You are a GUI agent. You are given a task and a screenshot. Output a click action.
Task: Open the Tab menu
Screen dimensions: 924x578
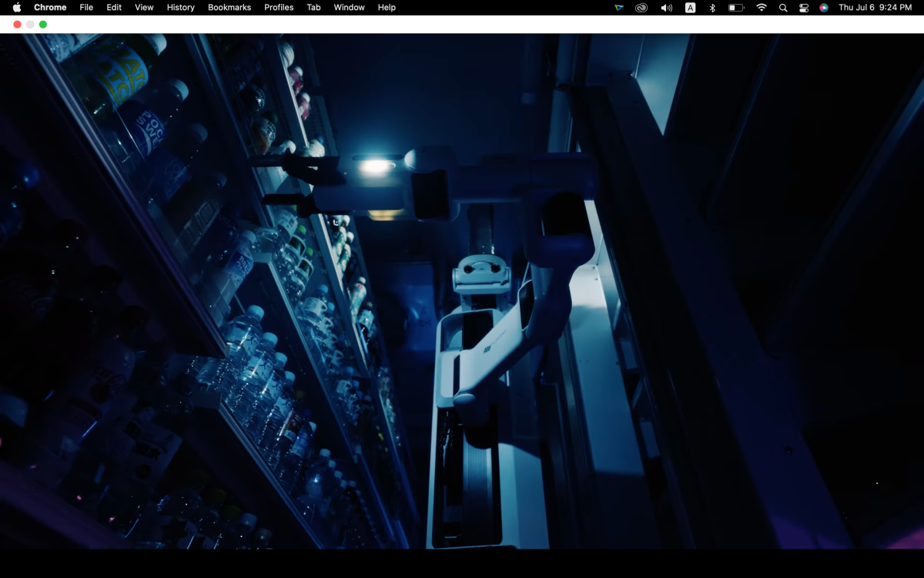coord(313,8)
